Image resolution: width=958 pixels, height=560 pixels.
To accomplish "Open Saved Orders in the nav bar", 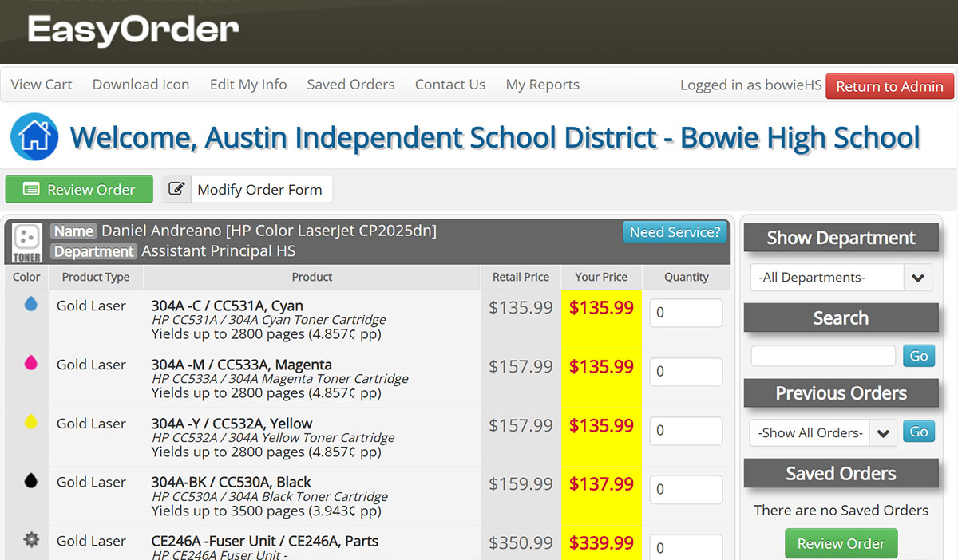I will [x=350, y=85].
